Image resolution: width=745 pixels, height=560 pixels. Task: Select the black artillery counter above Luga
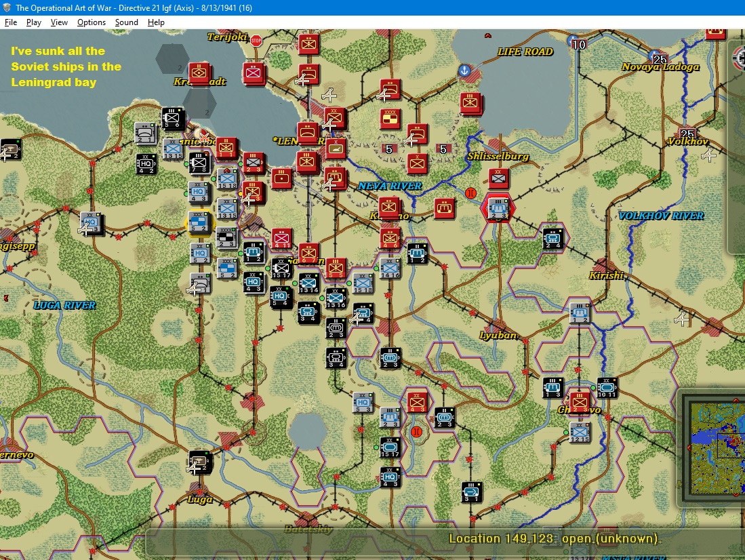[199, 462]
